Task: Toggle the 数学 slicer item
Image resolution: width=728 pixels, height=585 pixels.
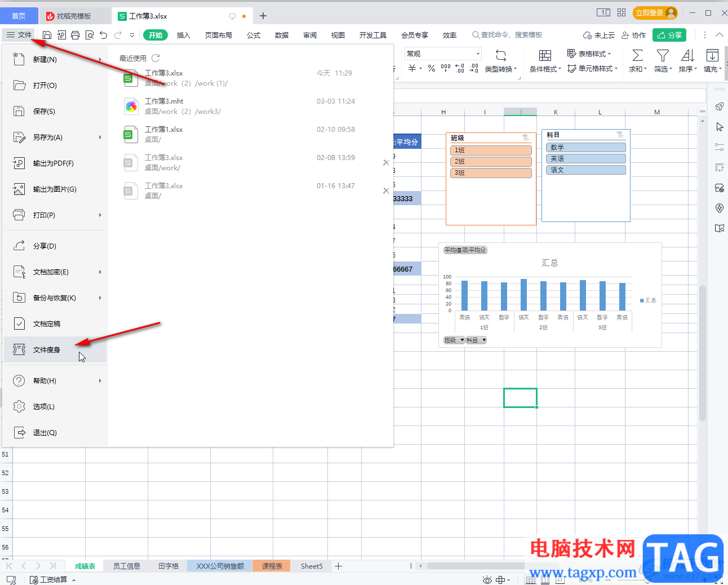Action: pyautogui.click(x=586, y=147)
